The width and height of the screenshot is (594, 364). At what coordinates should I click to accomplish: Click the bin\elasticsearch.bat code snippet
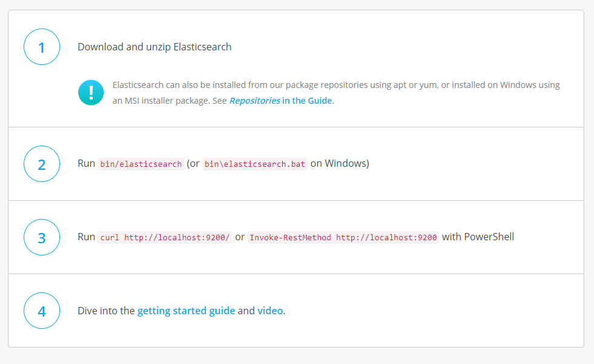pos(255,164)
